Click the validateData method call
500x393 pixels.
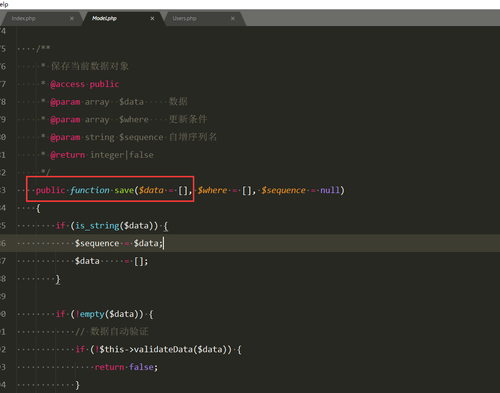pos(163,349)
